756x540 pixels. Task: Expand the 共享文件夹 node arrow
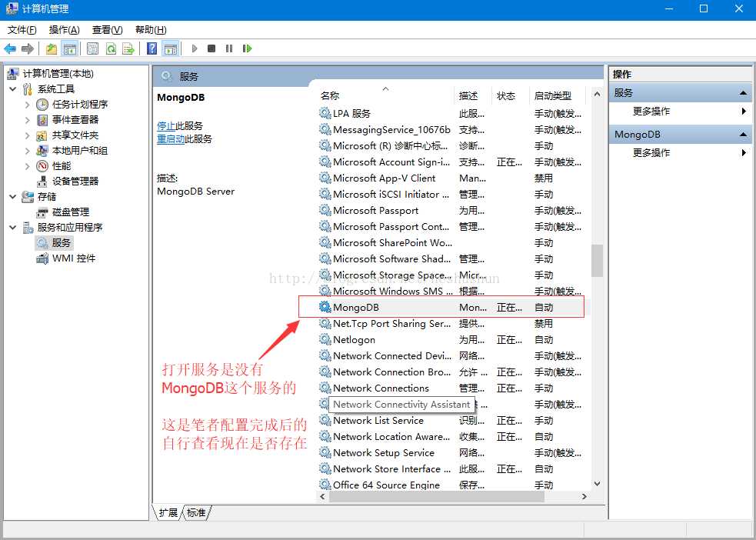[28, 135]
